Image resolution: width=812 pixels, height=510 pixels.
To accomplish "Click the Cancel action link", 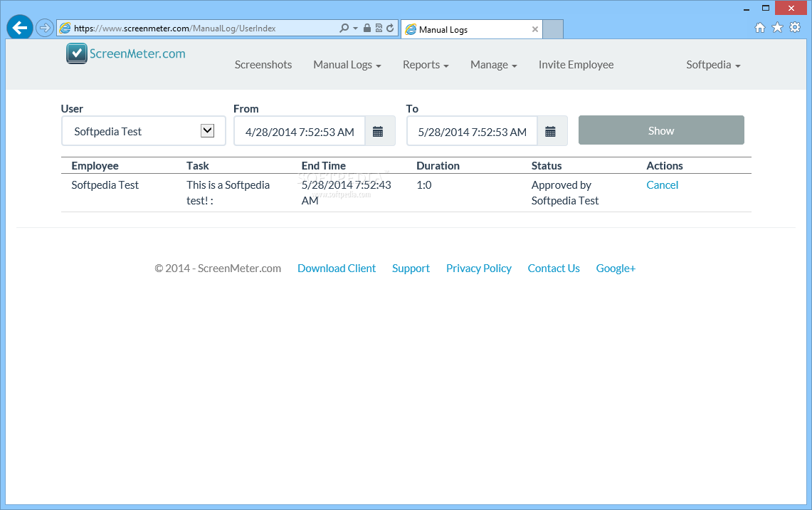I will click(x=662, y=185).
